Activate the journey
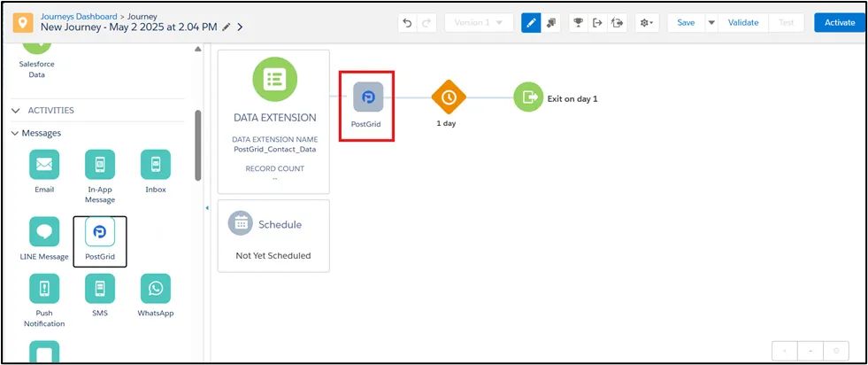 click(x=840, y=23)
